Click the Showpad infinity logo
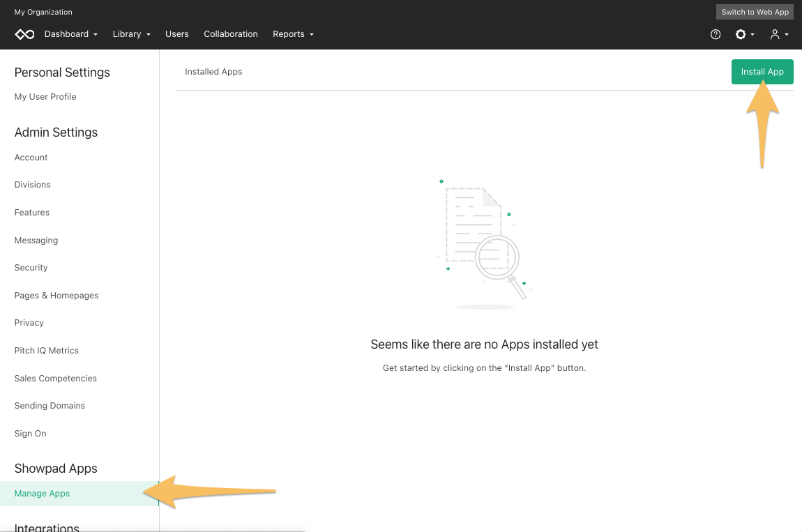 pos(24,34)
